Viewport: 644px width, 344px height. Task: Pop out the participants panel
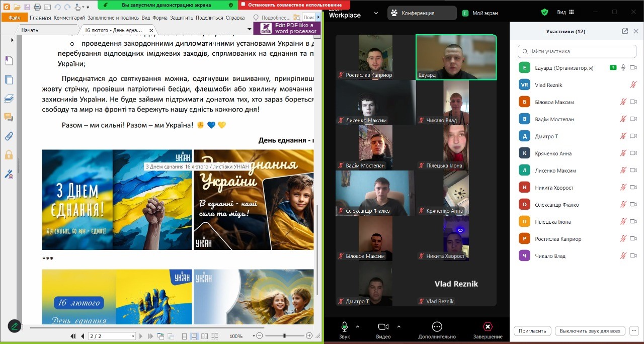(625, 31)
